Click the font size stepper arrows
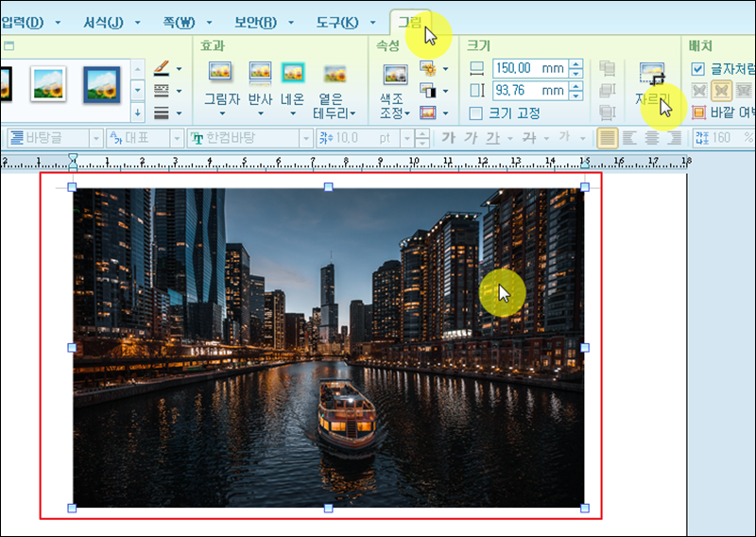Image resolution: width=756 pixels, height=537 pixels. point(422,138)
